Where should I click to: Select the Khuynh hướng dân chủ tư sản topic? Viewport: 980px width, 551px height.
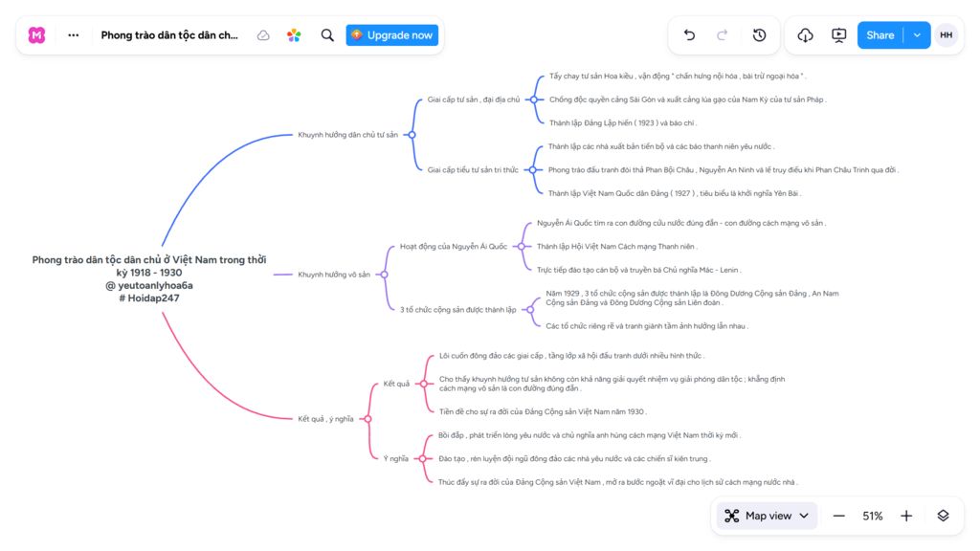click(347, 135)
